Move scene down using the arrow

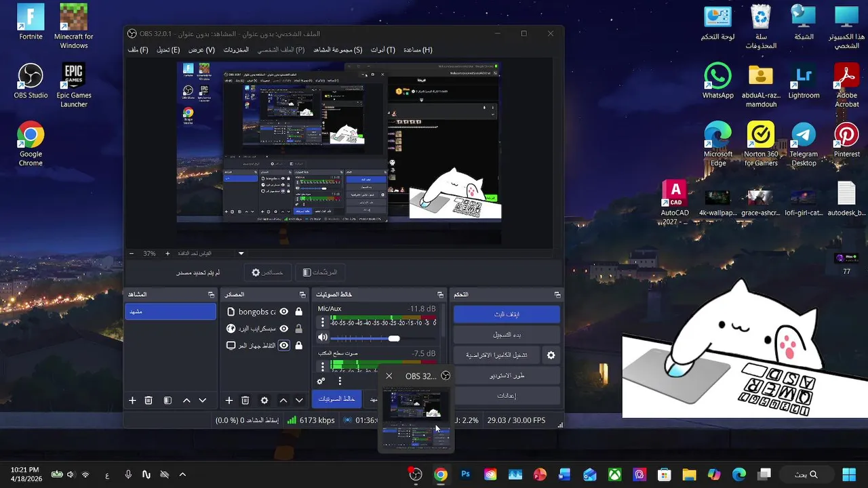202,401
